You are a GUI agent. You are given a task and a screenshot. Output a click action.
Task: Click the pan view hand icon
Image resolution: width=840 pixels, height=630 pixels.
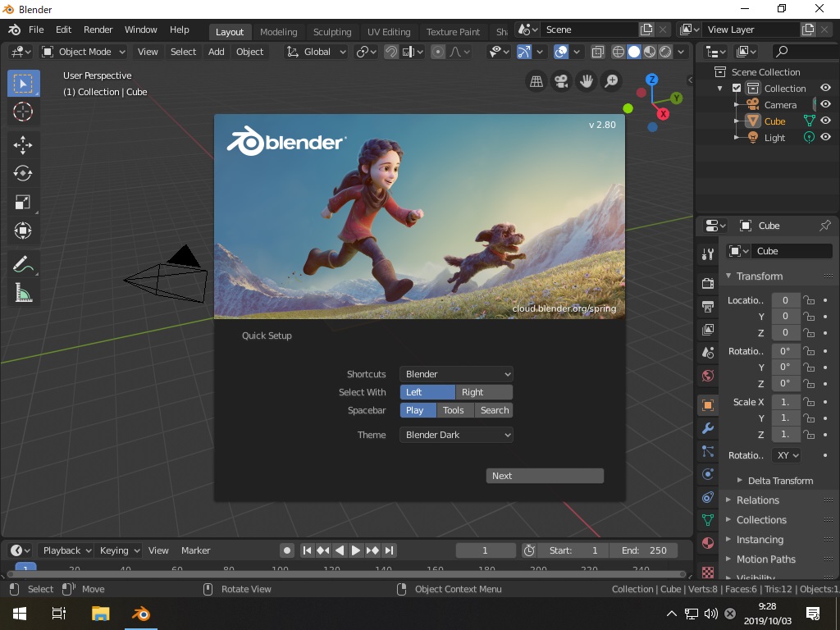[587, 81]
